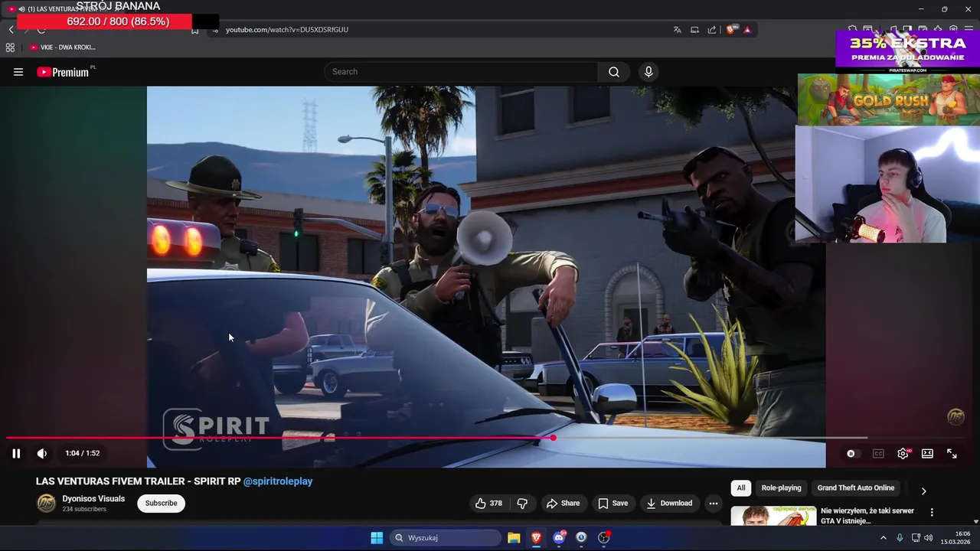Select the Role-playing filter chip

pyautogui.click(x=781, y=488)
